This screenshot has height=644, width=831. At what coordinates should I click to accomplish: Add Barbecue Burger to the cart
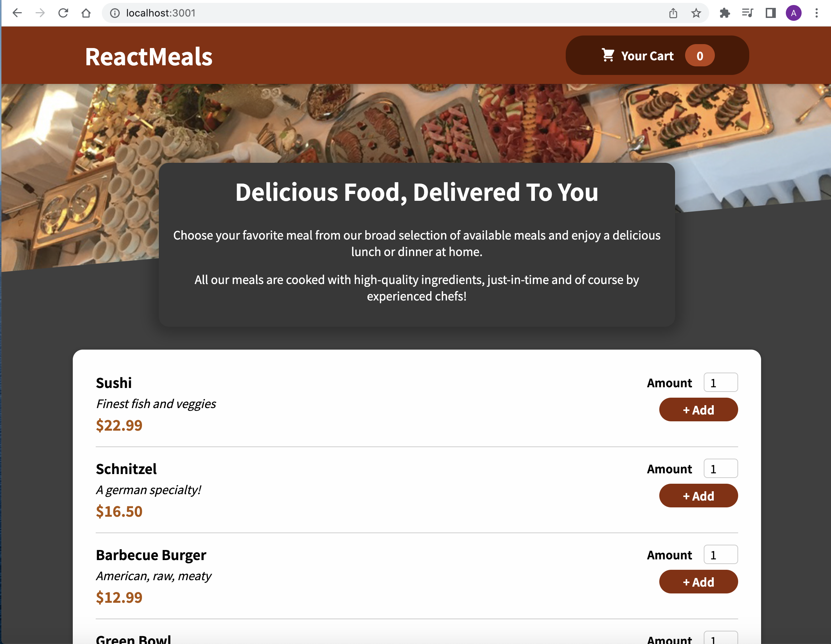click(698, 582)
